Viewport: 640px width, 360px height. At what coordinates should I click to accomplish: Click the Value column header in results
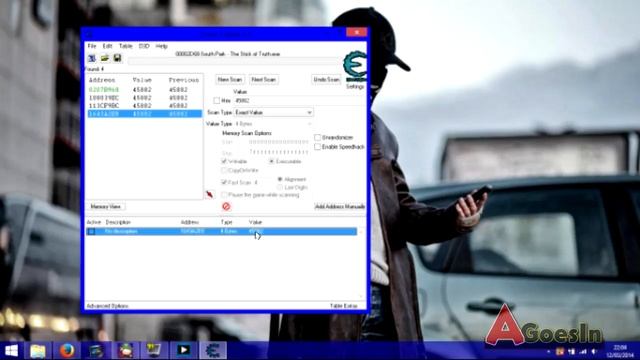point(142,80)
